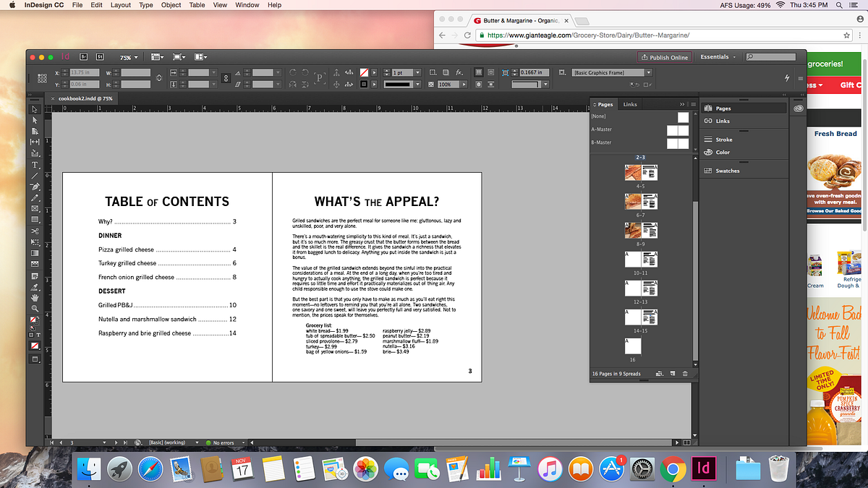This screenshot has width=868, height=488.
Task: Open Adobe Stock using the St icon
Action: click(100, 57)
